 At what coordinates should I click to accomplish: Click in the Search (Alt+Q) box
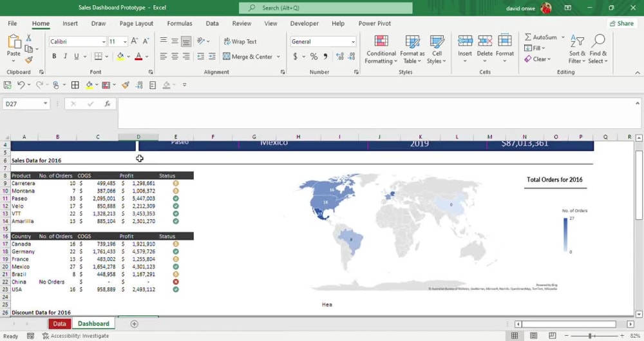(326, 8)
